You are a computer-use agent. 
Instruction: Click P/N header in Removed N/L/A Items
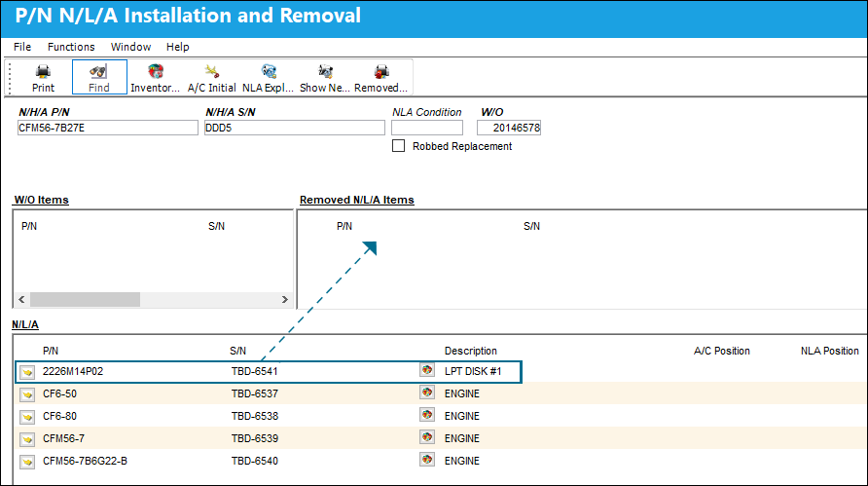coord(344,226)
